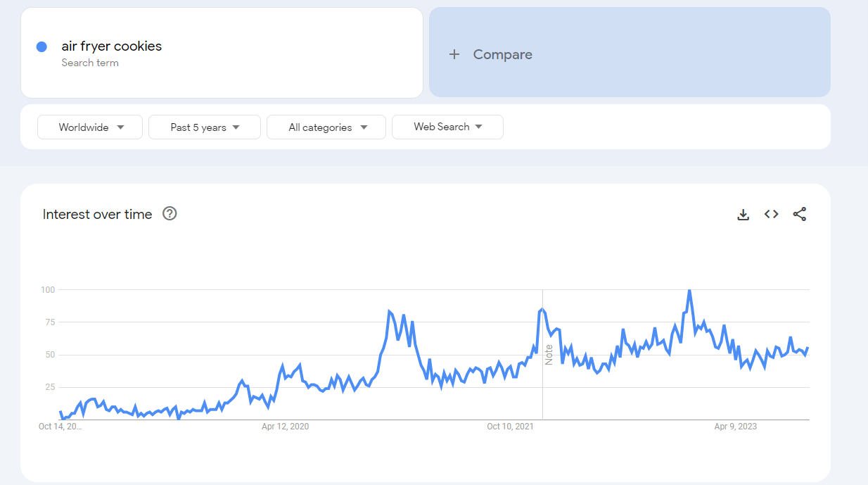Open the Interest over time help icon
This screenshot has height=485, width=868.
170,214
